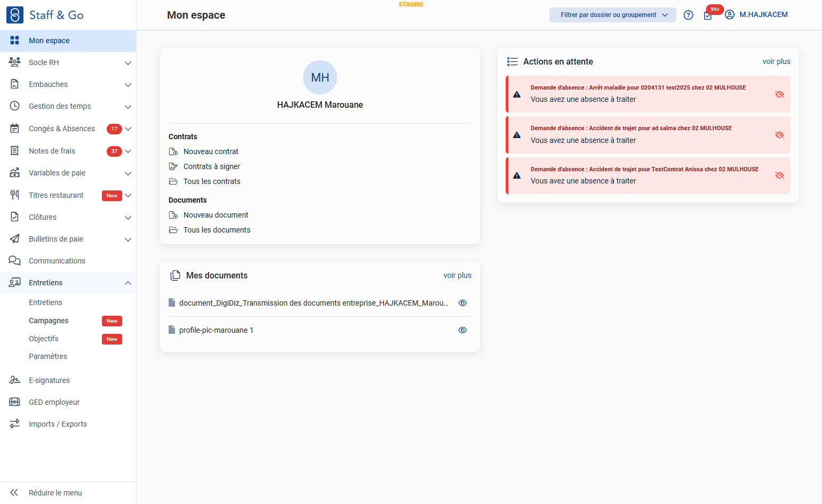Click the Tous les contrats folder icon
Screen dimensions: 822x504
pyautogui.click(x=173, y=181)
